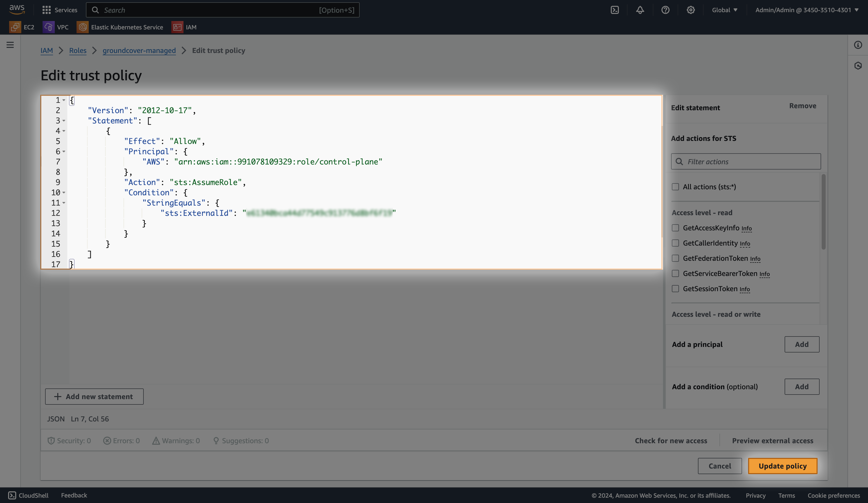
Task: Tick the GetSessionToken checkbox
Action: [675, 289]
